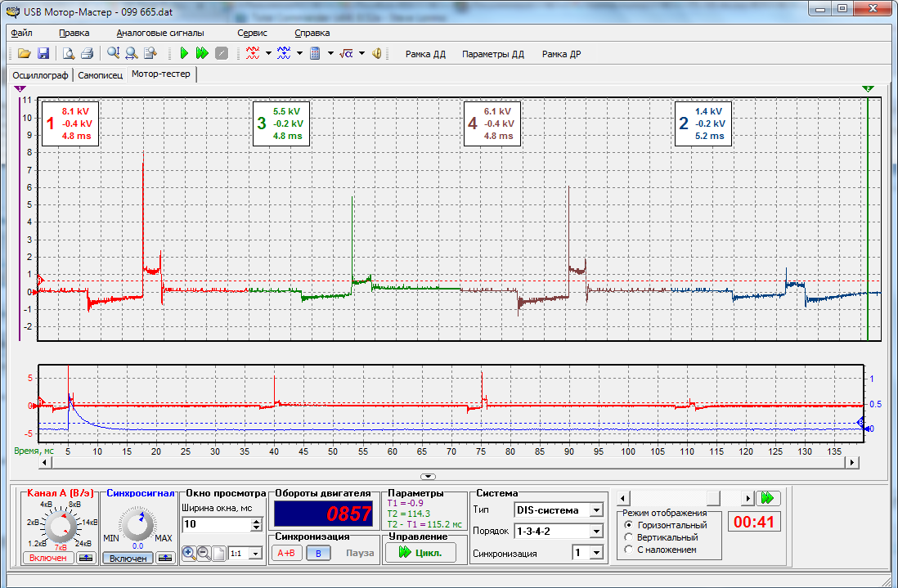Start single playback with green play arrow
The width and height of the screenshot is (898, 588).
tap(184, 54)
